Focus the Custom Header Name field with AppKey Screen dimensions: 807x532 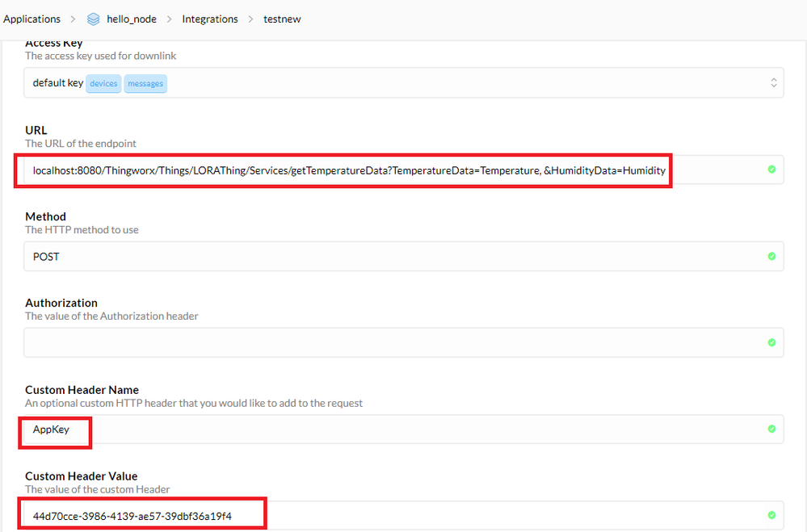(x=404, y=429)
